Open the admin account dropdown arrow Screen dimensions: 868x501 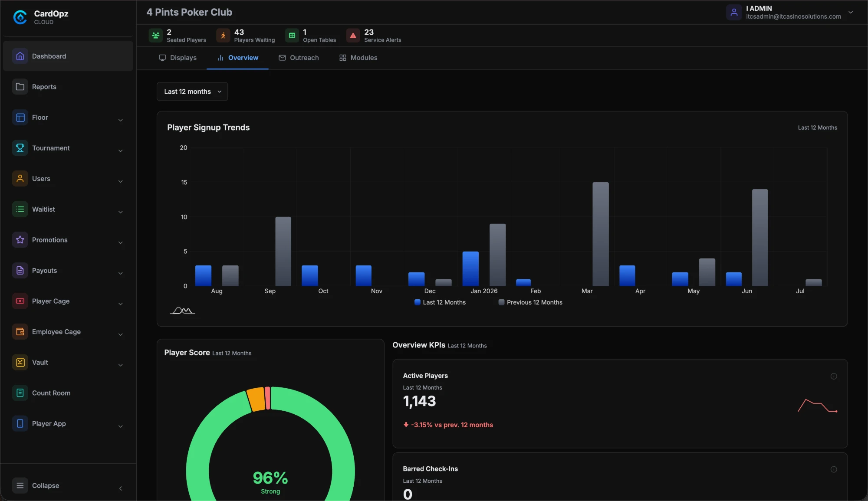[x=851, y=12]
